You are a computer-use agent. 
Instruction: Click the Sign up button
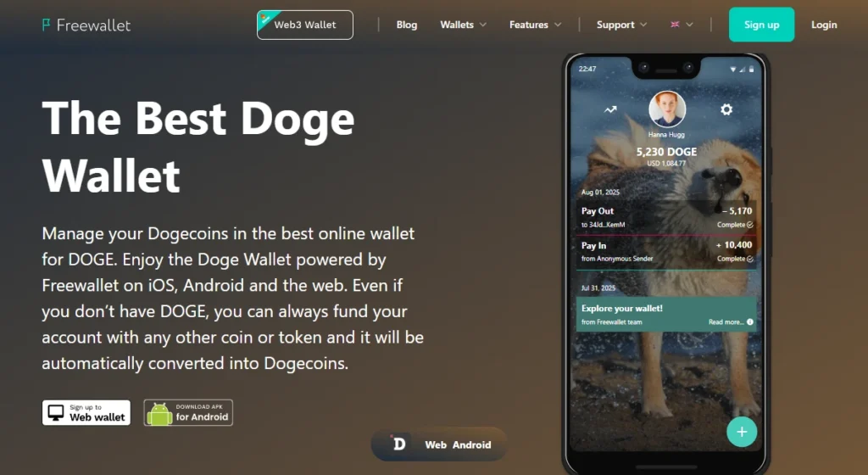pyautogui.click(x=761, y=25)
